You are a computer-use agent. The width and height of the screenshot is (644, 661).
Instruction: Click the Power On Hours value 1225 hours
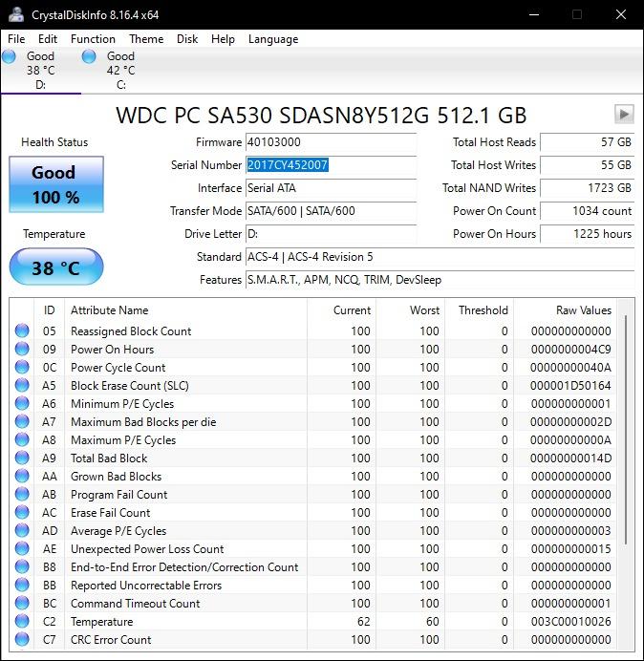tap(587, 234)
